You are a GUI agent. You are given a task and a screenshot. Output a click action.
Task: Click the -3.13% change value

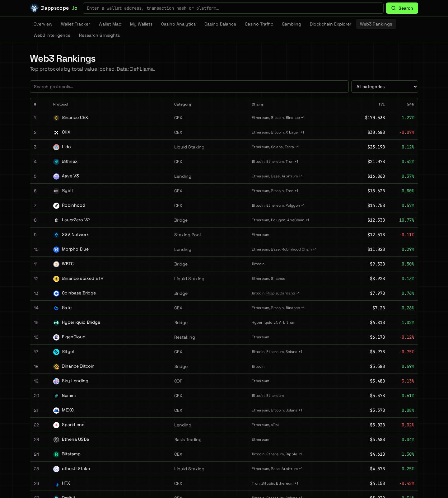pyautogui.click(x=407, y=381)
